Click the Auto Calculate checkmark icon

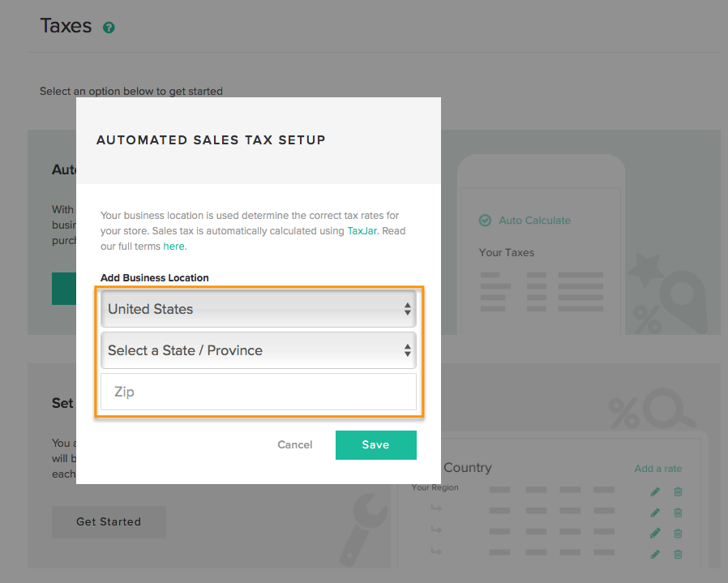(x=485, y=221)
